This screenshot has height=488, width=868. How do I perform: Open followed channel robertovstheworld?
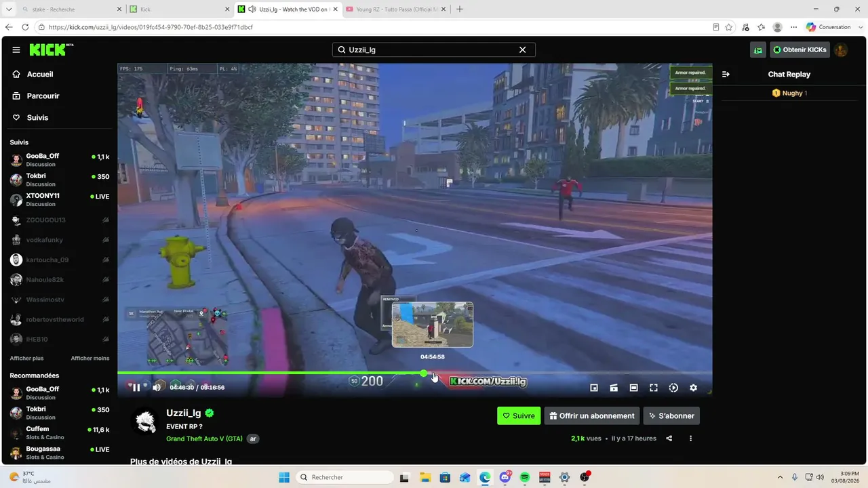[x=60, y=319]
